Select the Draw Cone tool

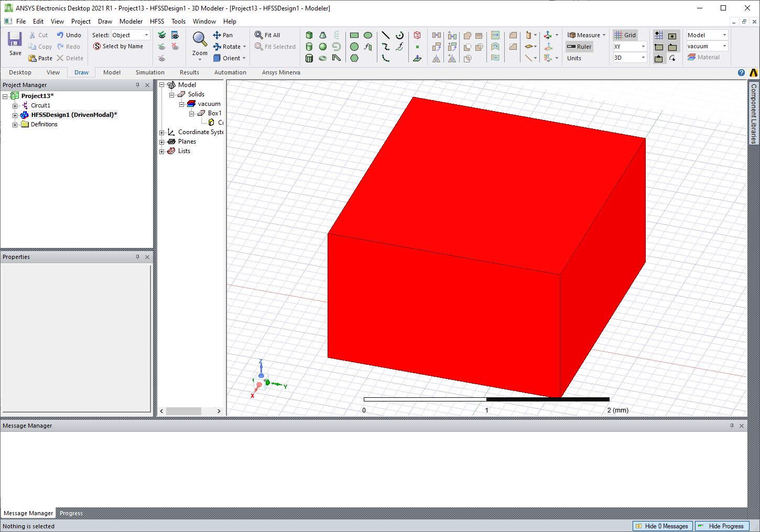(323, 35)
